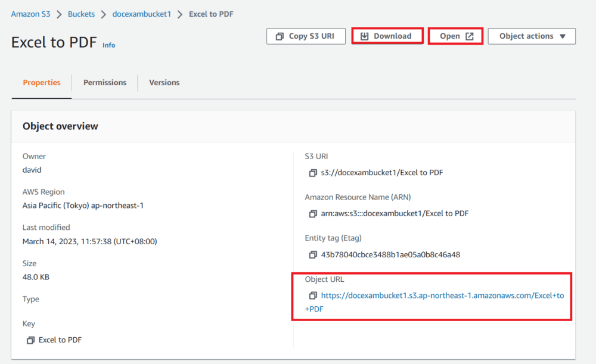
Task: Open the Versions tab
Action: coord(164,83)
